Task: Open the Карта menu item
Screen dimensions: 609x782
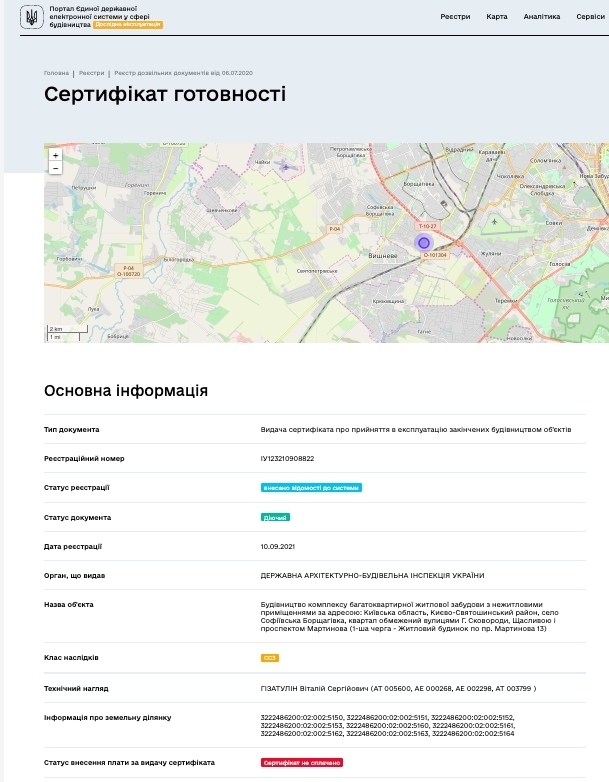Action: coord(497,16)
